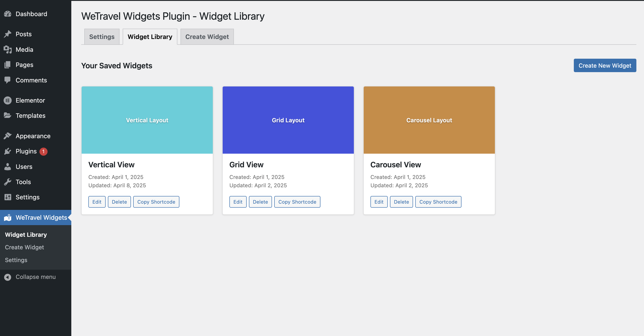Delete the Grid View widget

(260, 202)
